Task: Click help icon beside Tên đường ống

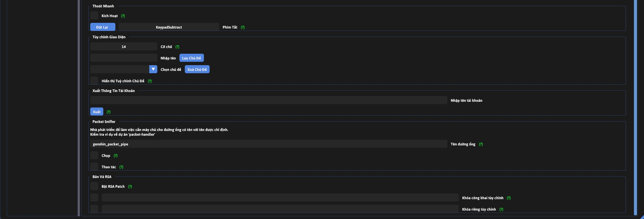Action: [x=481, y=144]
